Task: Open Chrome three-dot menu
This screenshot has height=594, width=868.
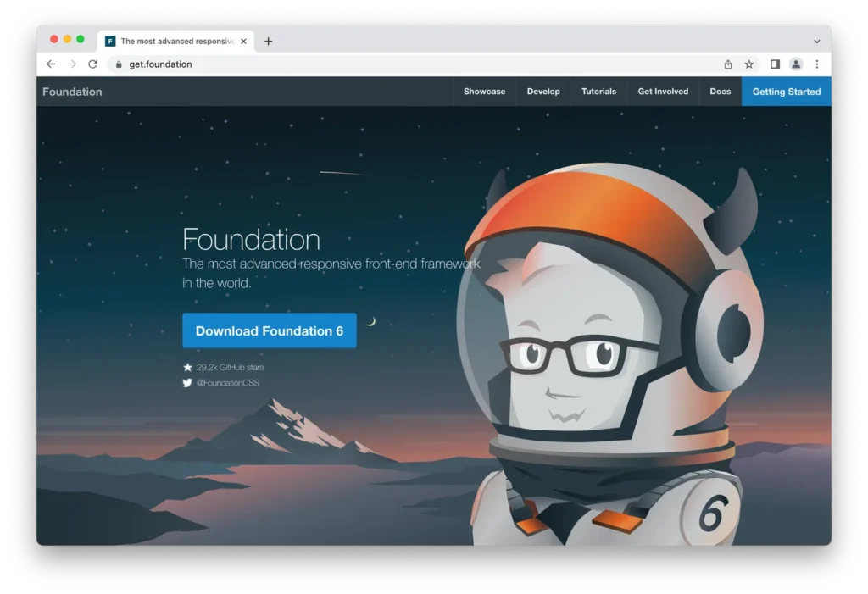Action: (x=817, y=64)
